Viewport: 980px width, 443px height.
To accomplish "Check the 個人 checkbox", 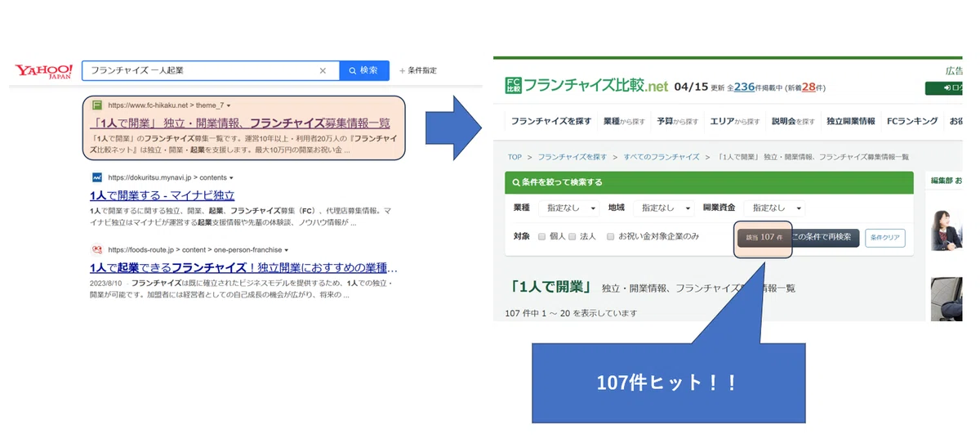I will (x=541, y=236).
